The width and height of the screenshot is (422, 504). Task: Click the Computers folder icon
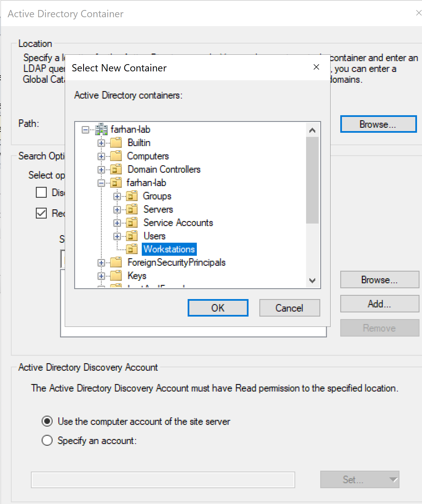tap(116, 156)
